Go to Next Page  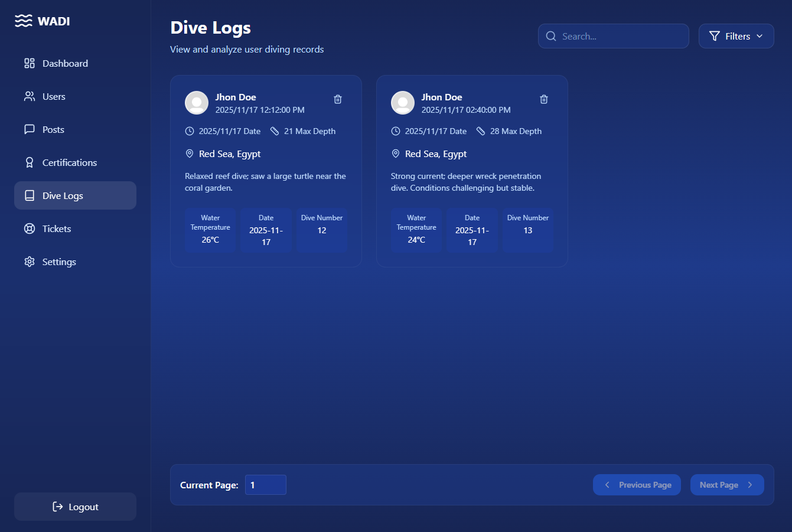[726, 485]
